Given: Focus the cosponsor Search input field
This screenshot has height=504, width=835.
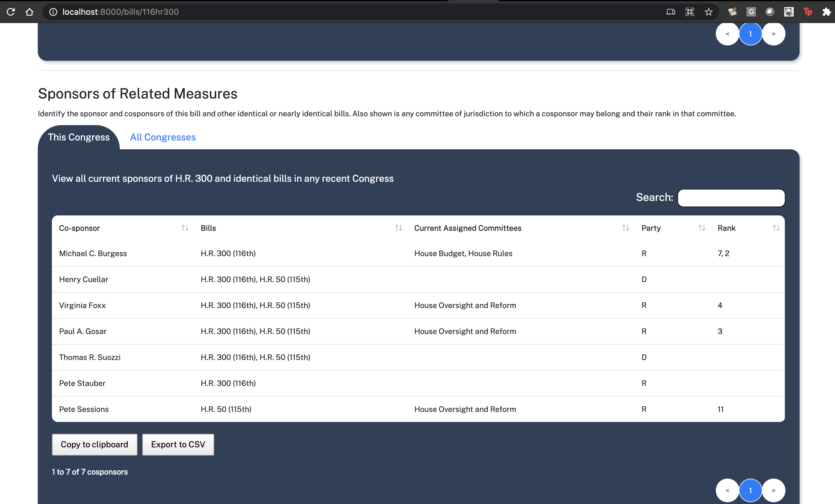Looking at the screenshot, I should point(731,198).
